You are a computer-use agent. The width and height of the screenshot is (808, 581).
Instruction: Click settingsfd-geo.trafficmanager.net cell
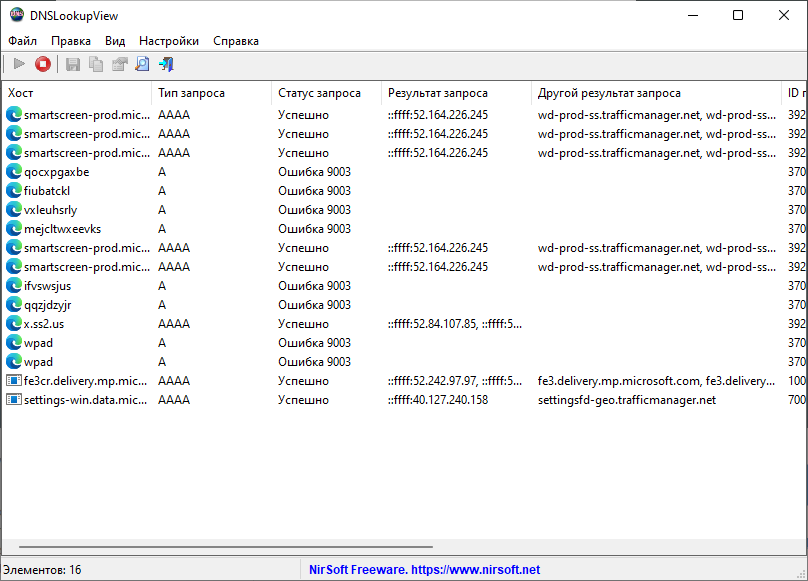[x=627, y=400]
